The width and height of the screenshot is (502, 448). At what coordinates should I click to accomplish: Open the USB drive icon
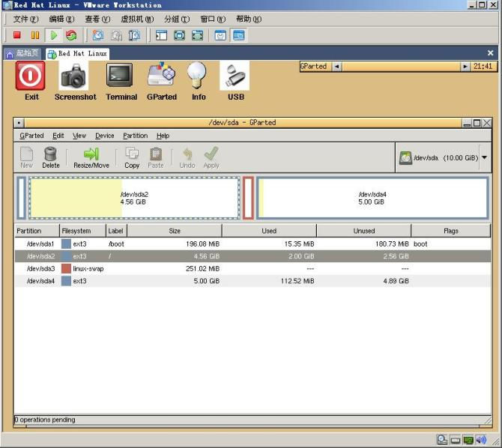coord(235,76)
